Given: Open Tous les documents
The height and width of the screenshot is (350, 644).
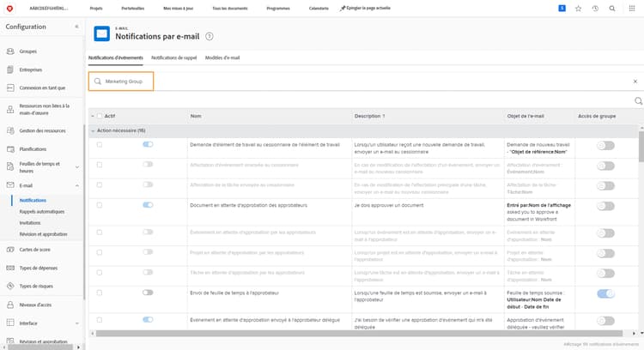Looking at the screenshot, I should pyautogui.click(x=230, y=9).
